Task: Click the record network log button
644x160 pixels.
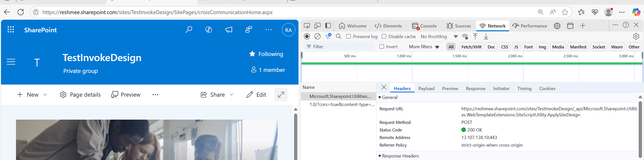Action: [x=307, y=37]
